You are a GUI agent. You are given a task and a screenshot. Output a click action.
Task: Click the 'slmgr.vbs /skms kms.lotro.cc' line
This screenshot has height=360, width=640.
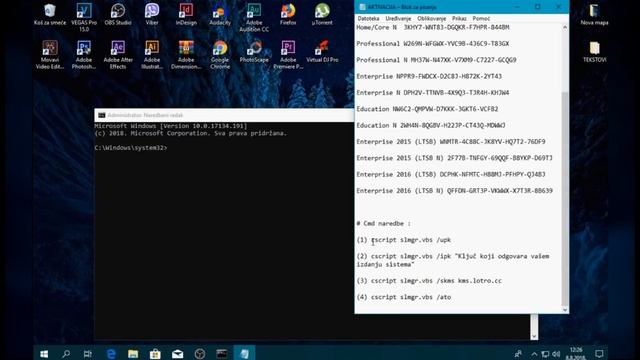[x=451, y=281]
